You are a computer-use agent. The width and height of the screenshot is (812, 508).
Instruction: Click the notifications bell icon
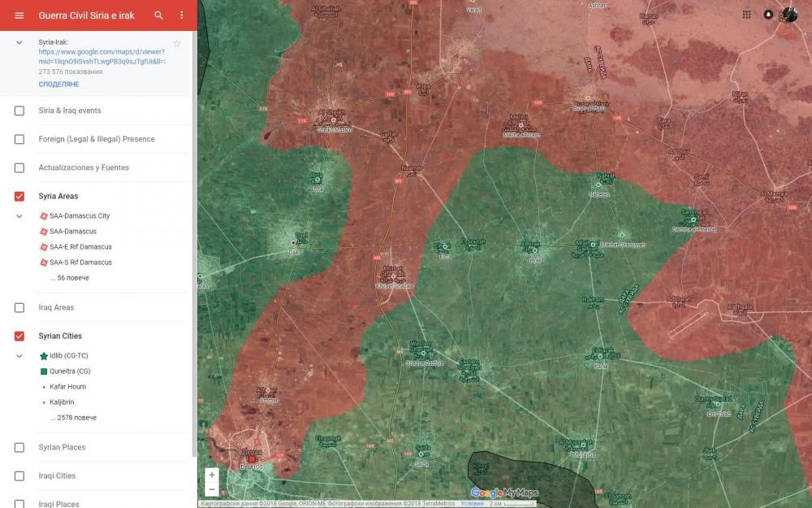click(x=768, y=15)
